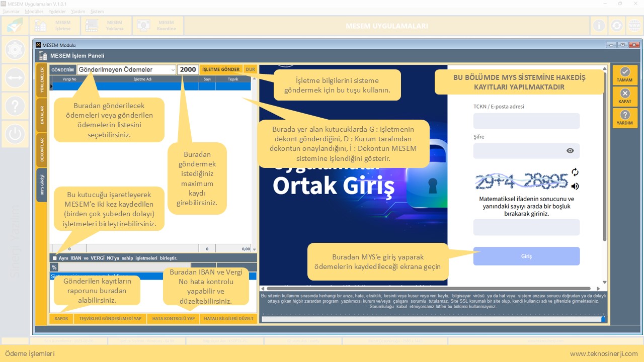Play the captcha audio speaker icon

pos(575,186)
